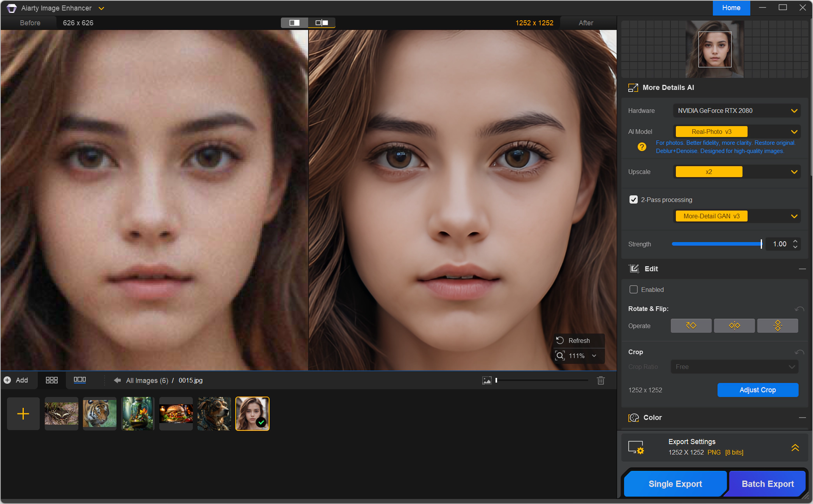
Task: Click the yellow help question icon
Action: pos(642,147)
